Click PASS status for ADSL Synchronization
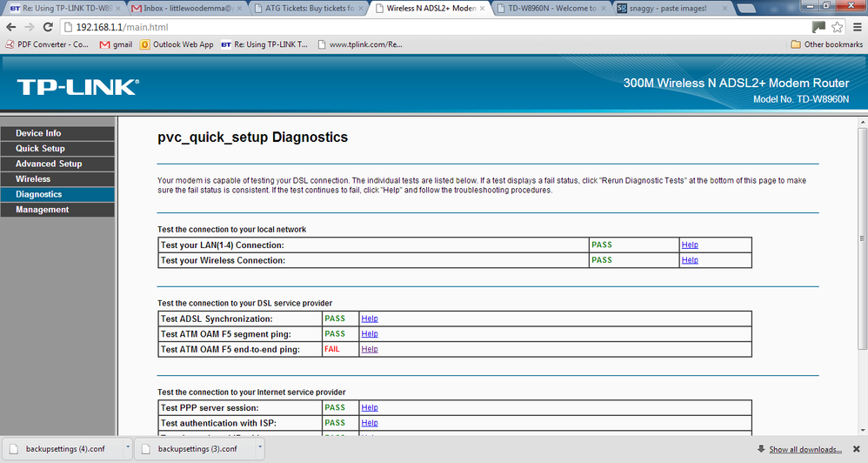The width and height of the screenshot is (868, 463). pos(335,319)
